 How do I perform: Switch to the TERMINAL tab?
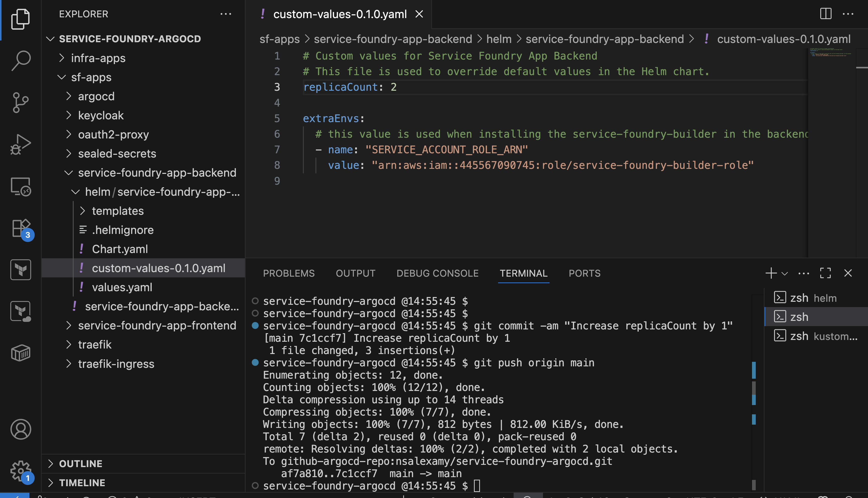pos(523,273)
